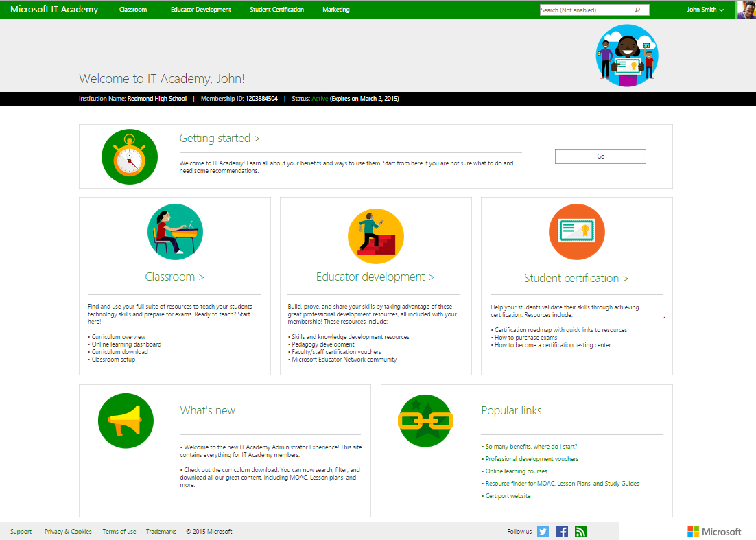Click the © 2015 Microsoft footer text
The width and height of the screenshot is (756, 540).
click(209, 531)
